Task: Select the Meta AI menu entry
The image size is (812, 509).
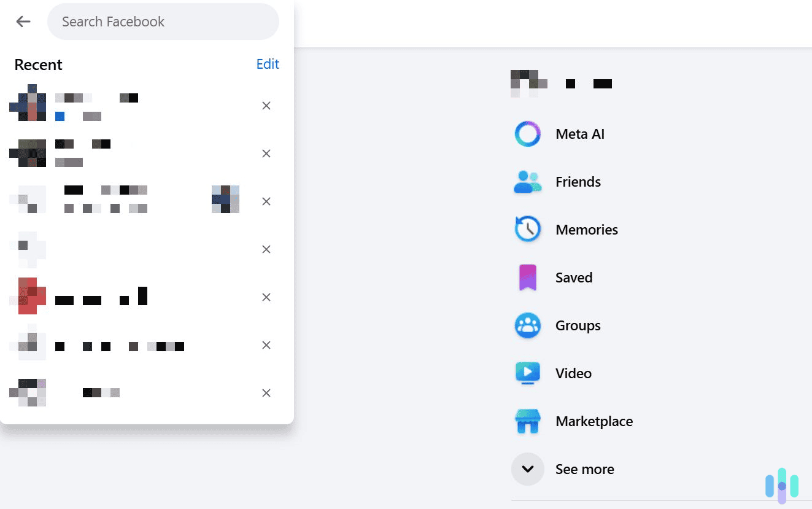Action: tap(579, 134)
